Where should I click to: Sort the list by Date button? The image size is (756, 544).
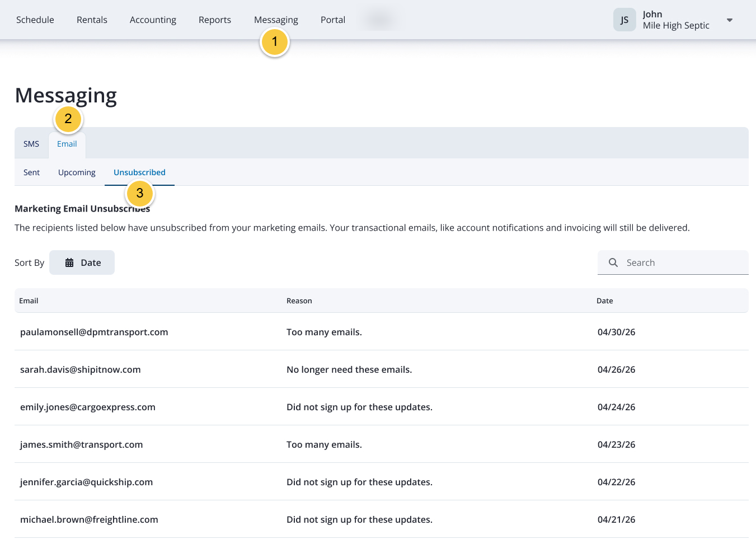[82, 262]
